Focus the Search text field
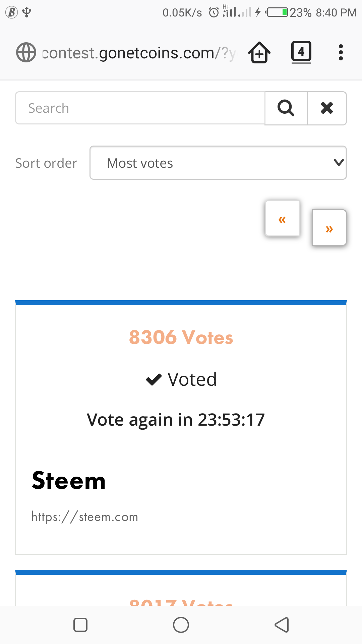The width and height of the screenshot is (362, 644). (x=140, y=108)
